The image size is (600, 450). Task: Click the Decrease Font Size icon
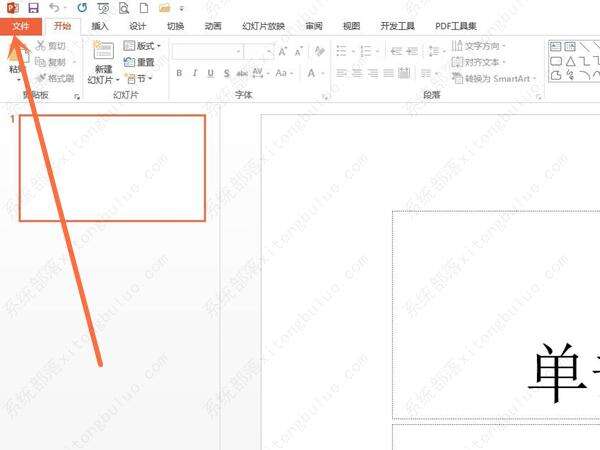coord(299,51)
